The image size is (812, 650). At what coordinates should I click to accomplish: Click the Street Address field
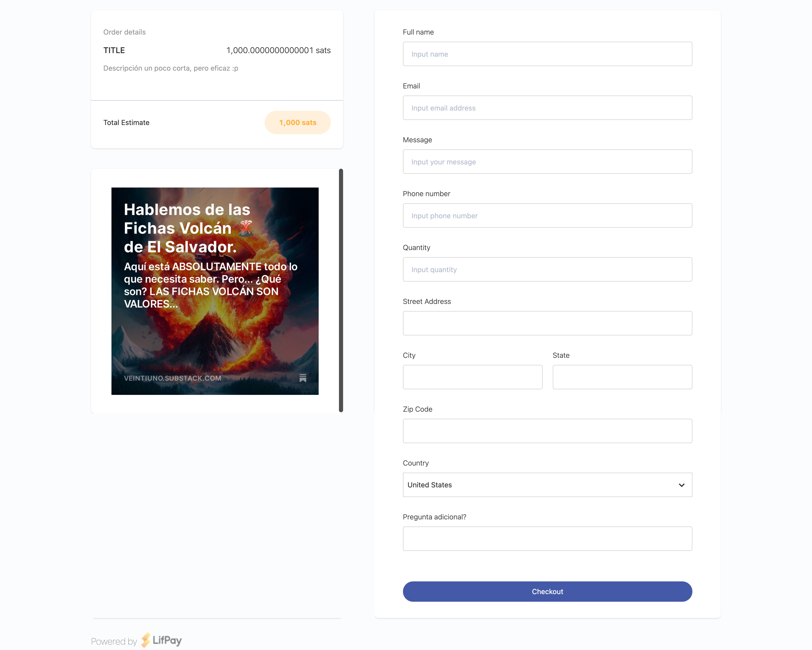click(547, 323)
